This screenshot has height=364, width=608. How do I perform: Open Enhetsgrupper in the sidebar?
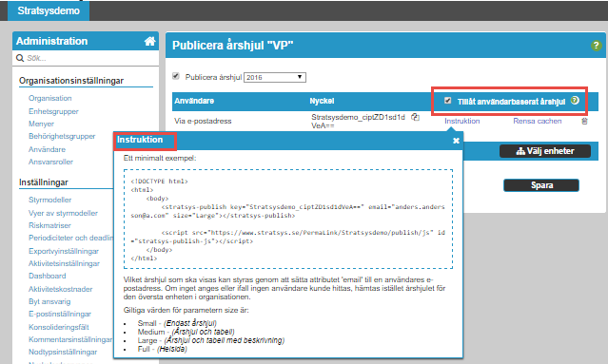(x=53, y=111)
